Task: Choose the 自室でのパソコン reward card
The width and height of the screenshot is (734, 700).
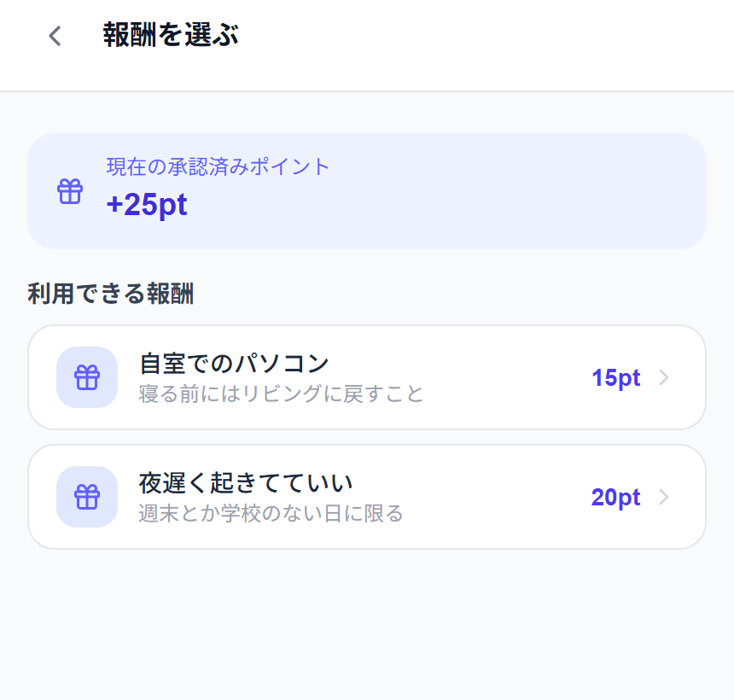Action: pyautogui.click(x=367, y=377)
